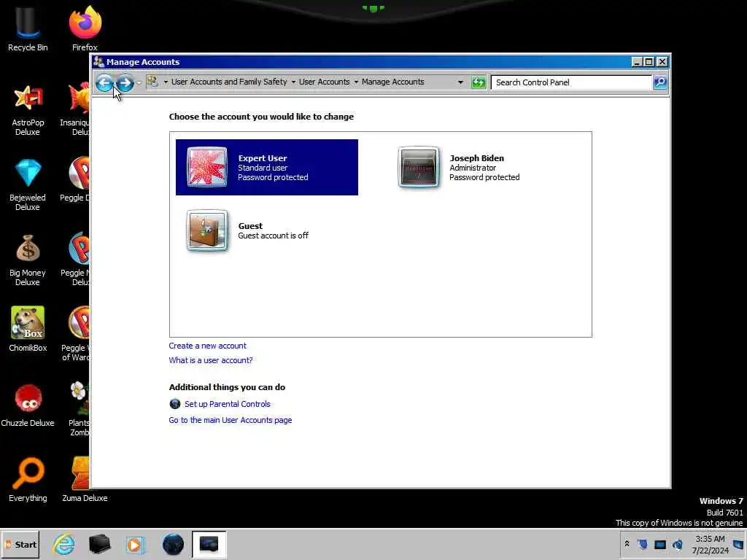Open the globe icon on taskbar

(x=173, y=544)
